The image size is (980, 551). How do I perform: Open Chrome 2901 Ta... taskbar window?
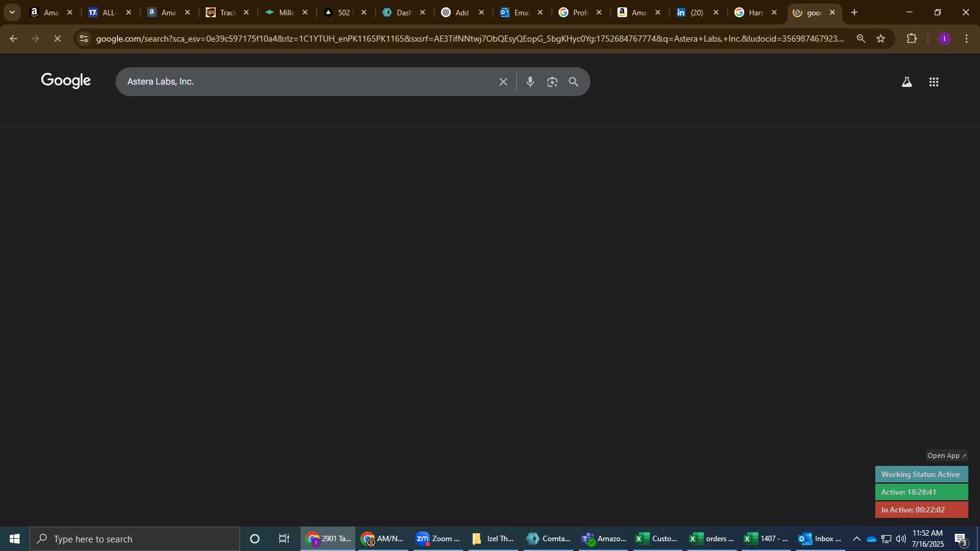click(x=328, y=539)
